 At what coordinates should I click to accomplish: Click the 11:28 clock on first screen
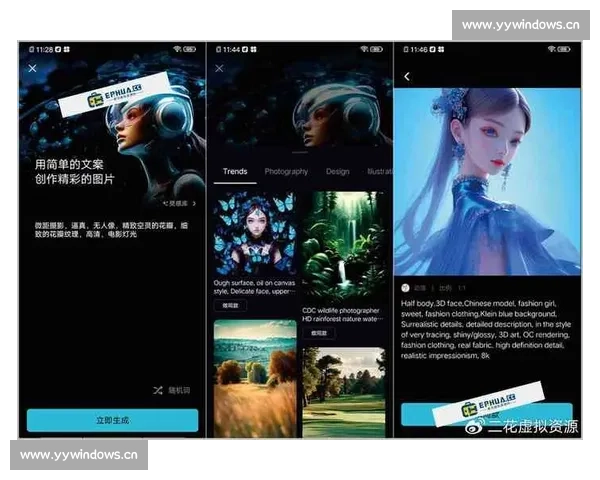tap(44, 49)
